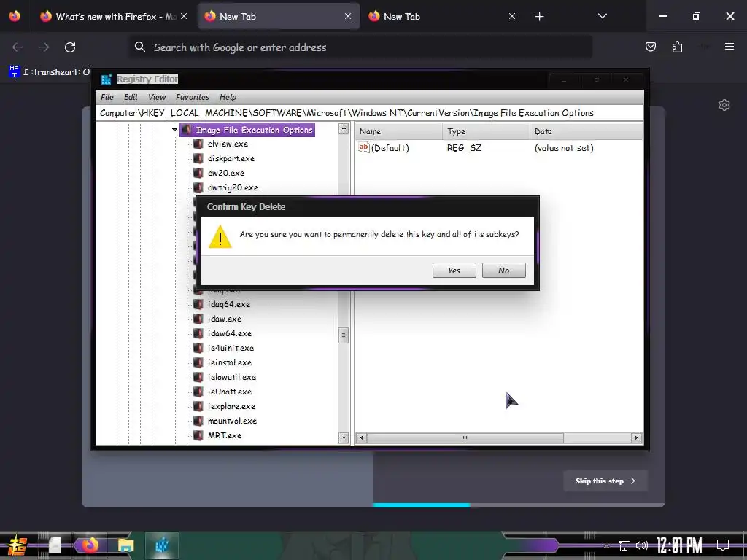Sort values by the Name column header
The image size is (747, 560).
(x=399, y=131)
